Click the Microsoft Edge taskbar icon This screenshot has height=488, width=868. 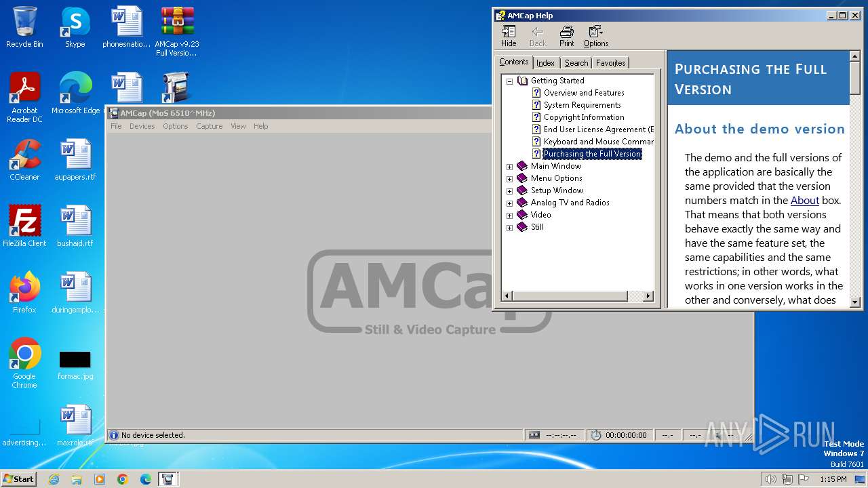(x=145, y=479)
